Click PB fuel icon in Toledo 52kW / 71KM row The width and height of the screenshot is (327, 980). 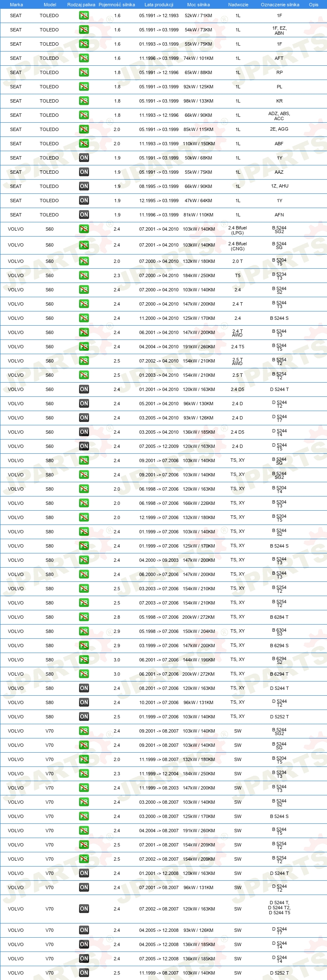[84, 15]
